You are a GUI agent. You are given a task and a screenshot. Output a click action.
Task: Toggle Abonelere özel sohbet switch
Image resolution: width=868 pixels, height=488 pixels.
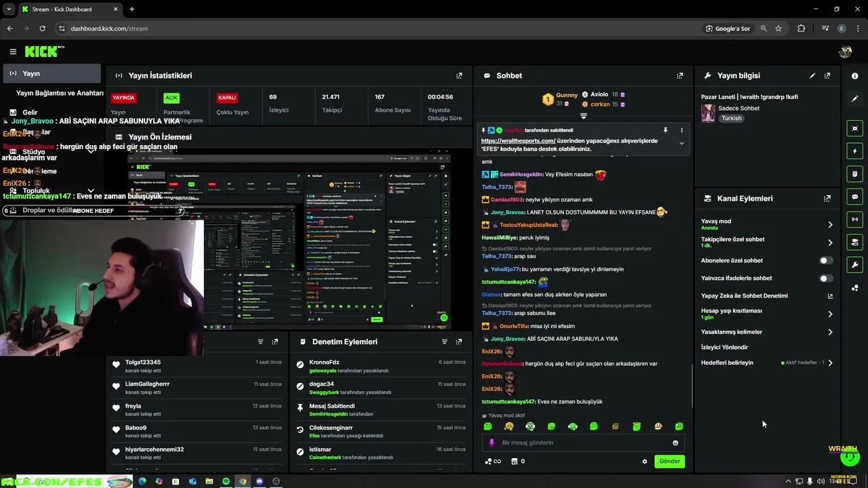pos(825,260)
